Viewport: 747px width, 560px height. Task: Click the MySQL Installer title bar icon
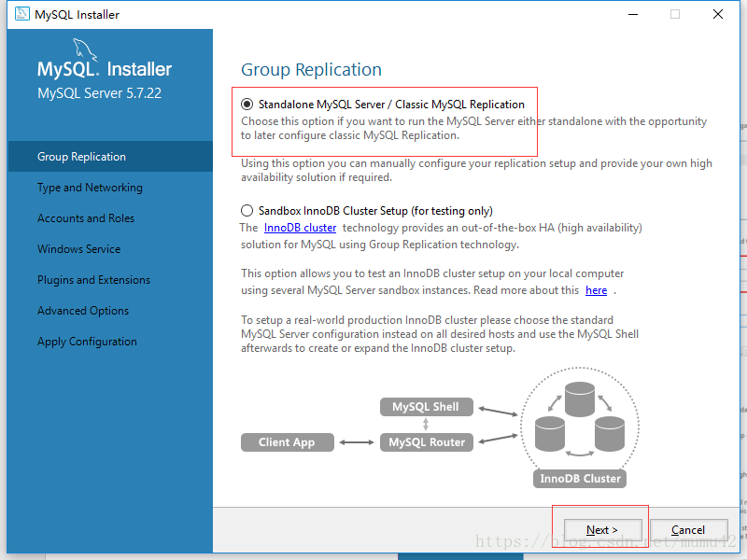pos(21,14)
